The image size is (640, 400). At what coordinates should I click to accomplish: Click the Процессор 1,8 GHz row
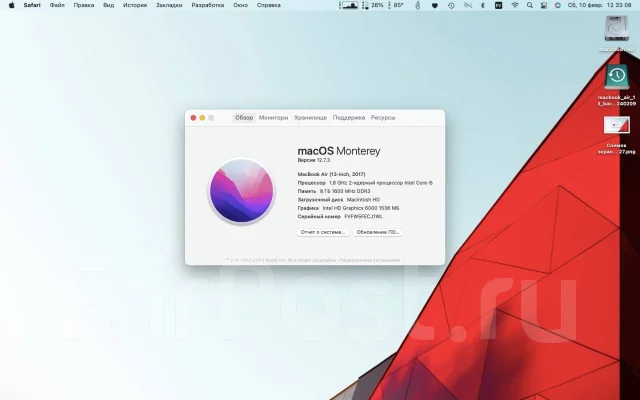365,183
